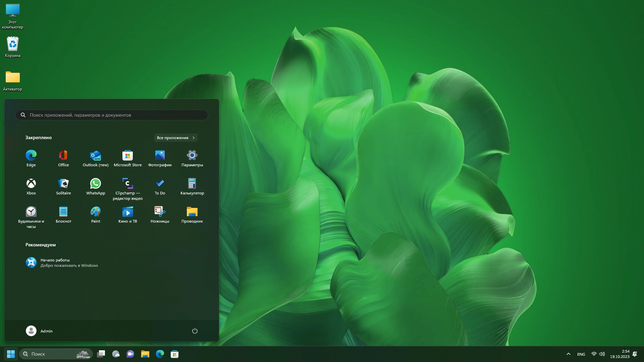
Task: Open Paint from pinned apps
Action: [x=96, y=215]
